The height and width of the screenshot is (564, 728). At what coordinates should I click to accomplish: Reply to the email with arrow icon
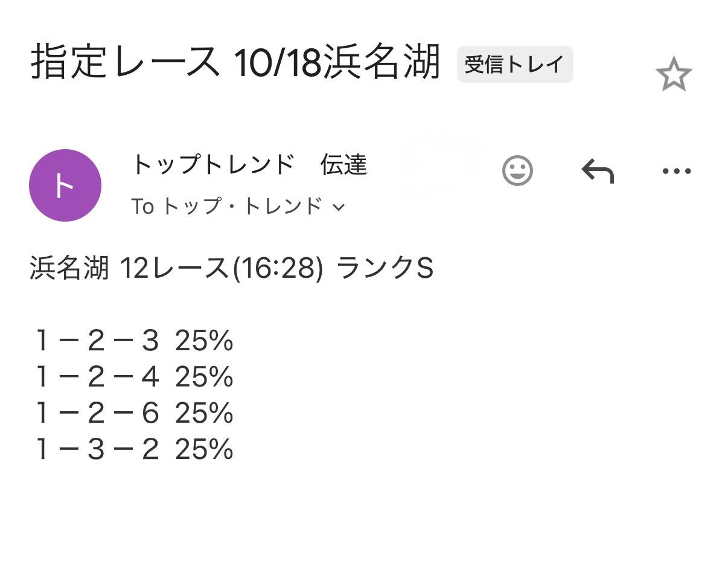(x=597, y=171)
